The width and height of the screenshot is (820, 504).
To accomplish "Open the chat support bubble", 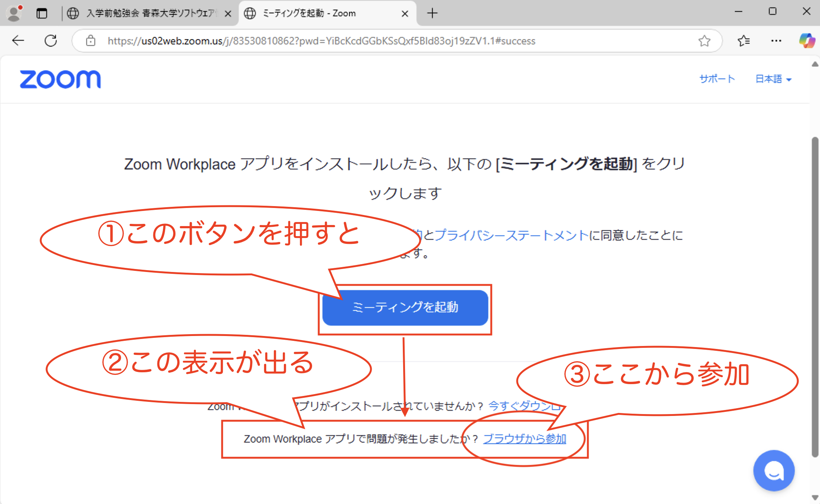I will tap(774, 471).
